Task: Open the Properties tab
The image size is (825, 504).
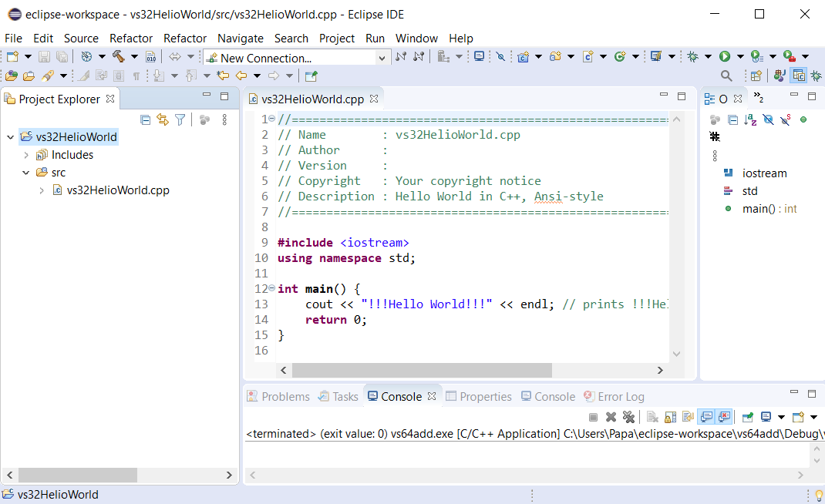Action: pyautogui.click(x=479, y=396)
